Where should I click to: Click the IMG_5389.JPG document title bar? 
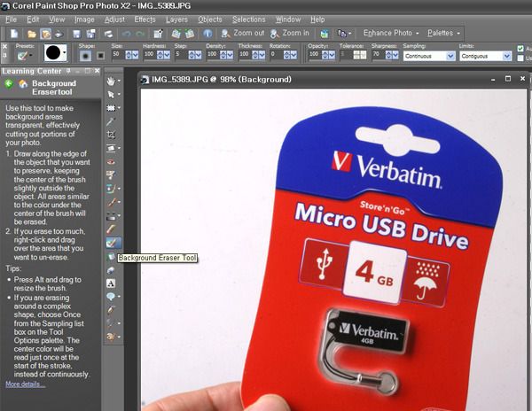334,80
